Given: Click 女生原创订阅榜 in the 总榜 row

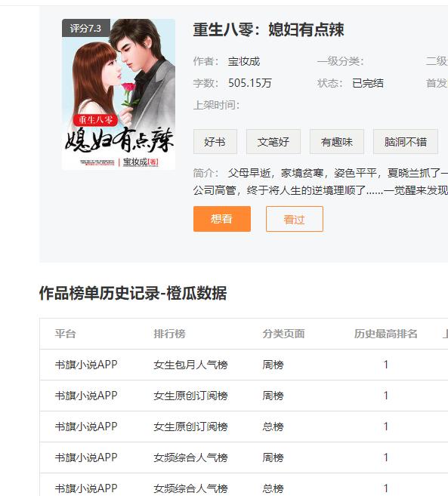Looking at the screenshot, I should 190,427.
